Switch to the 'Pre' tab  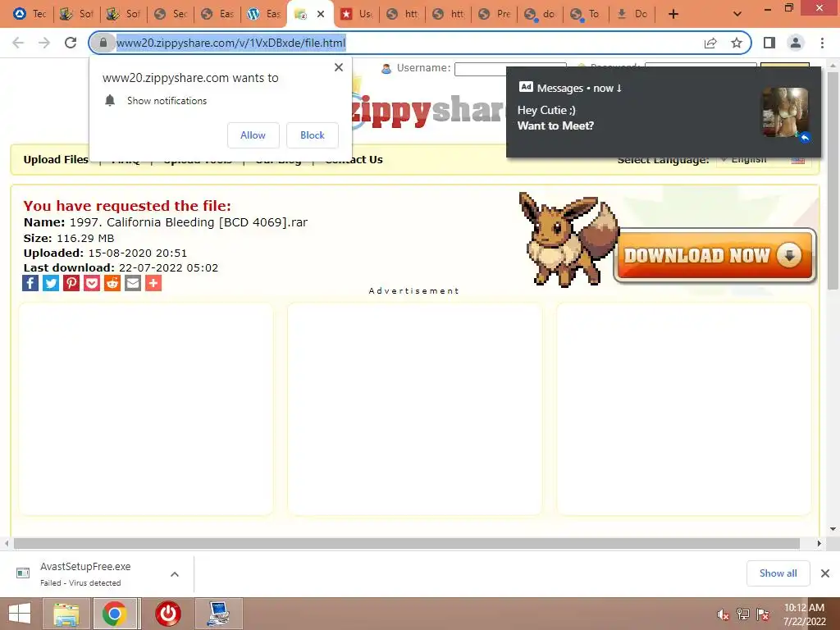point(495,14)
